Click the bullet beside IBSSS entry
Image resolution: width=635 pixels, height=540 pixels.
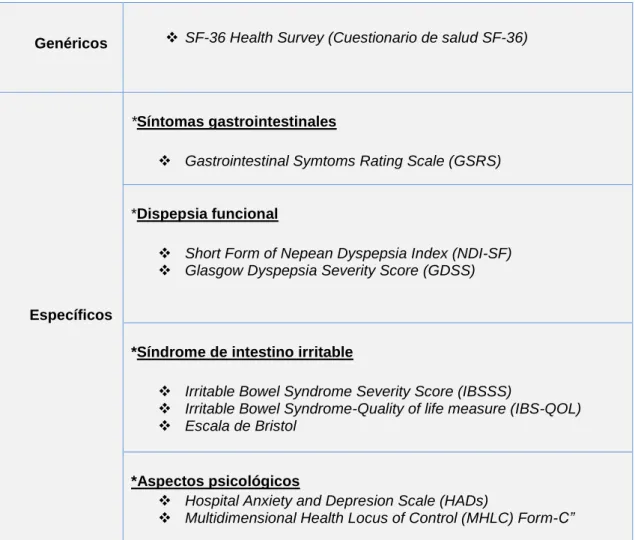[x=164, y=391]
